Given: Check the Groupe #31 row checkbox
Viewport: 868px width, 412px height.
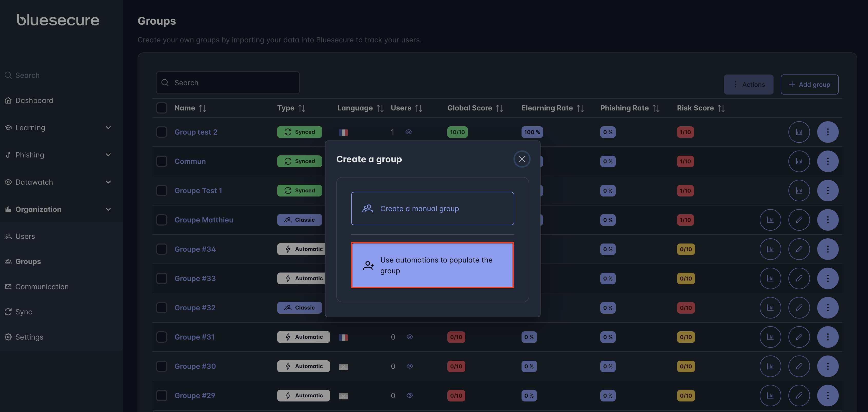Looking at the screenshot, I should (162, 337).
